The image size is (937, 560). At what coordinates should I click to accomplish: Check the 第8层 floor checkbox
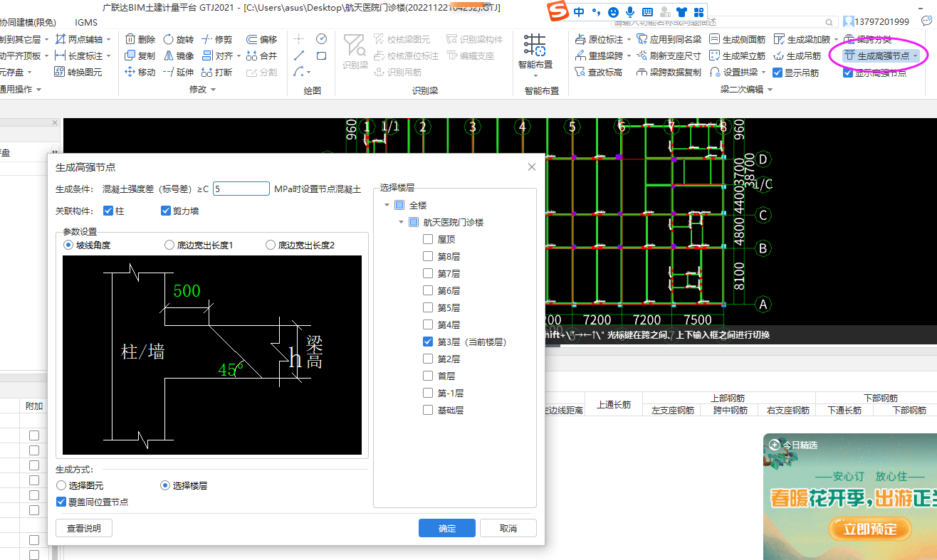[x=428, y=256]
